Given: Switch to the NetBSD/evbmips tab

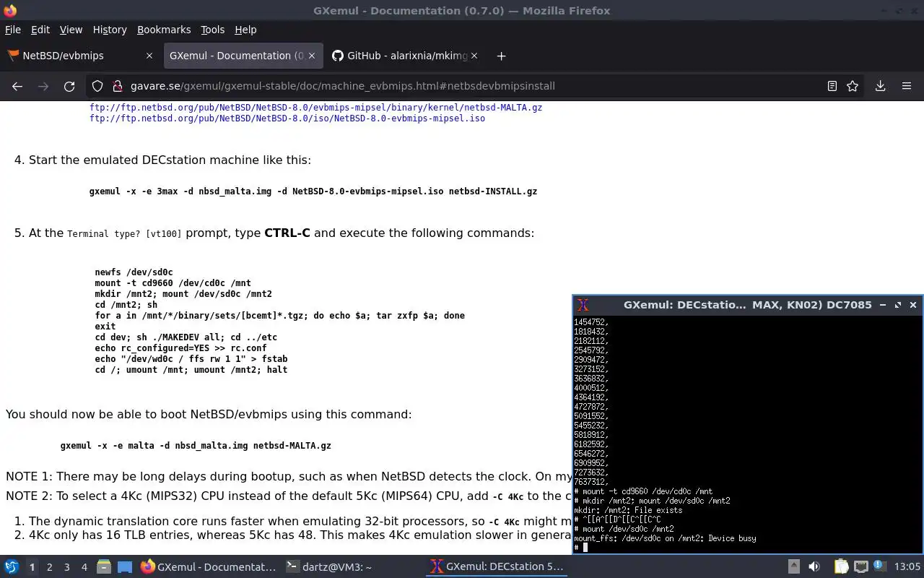Looking at the screenshot, I should coord(80,56).
